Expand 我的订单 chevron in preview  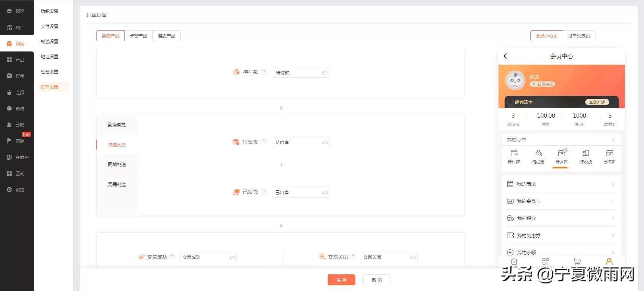tap(613, 140)
